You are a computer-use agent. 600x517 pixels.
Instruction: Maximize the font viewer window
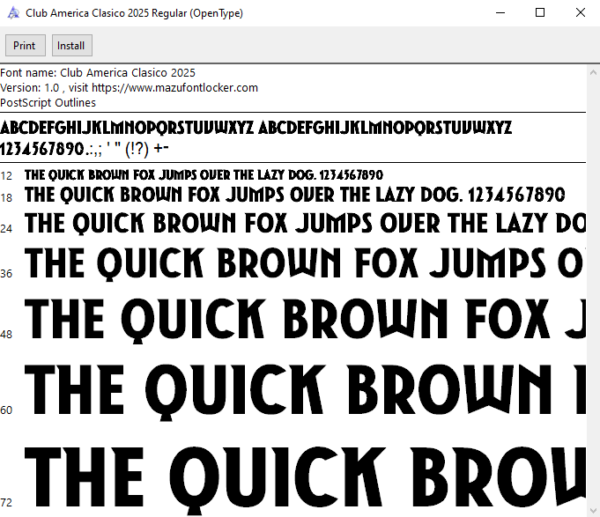click(540, 13)
